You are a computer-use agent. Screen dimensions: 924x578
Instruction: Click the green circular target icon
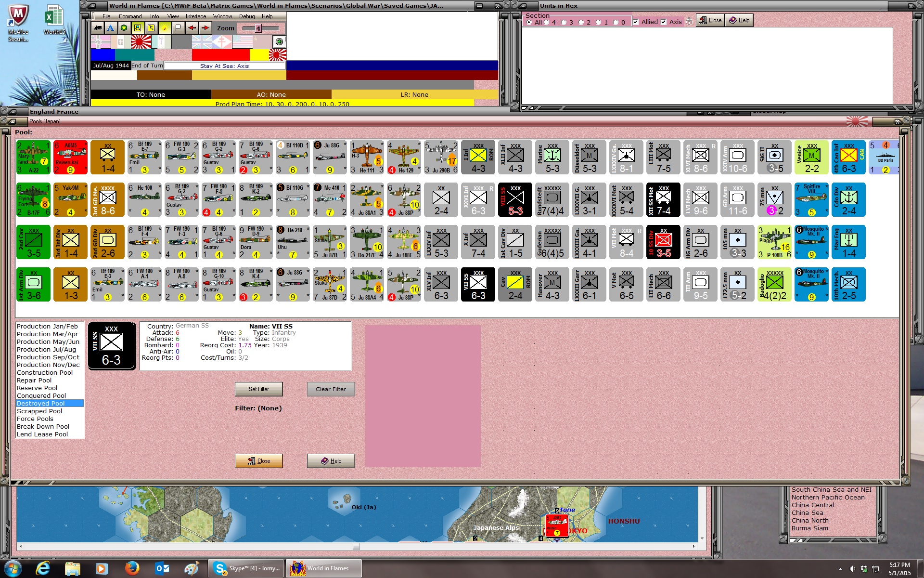coord(279,42)
